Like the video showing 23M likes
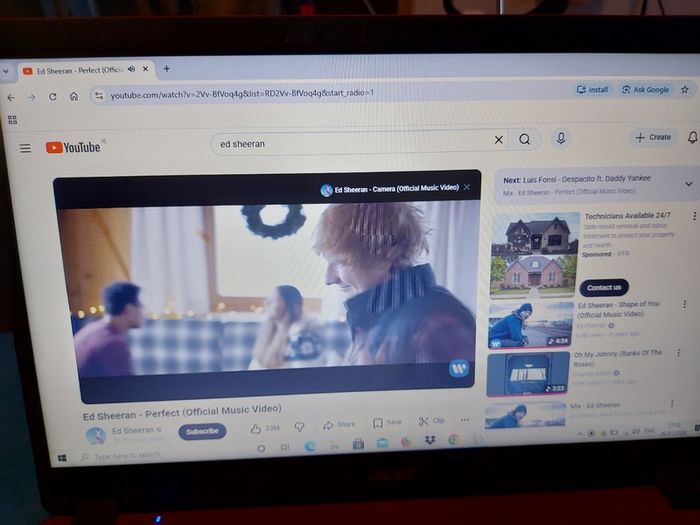Screen dimensions: 700x525 point(264,428)
